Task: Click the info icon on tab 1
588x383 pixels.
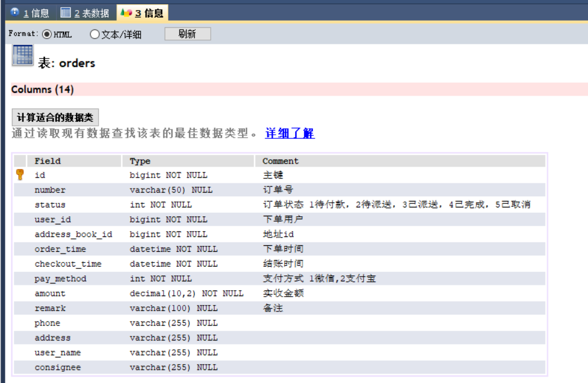Action: coord(15,12)
